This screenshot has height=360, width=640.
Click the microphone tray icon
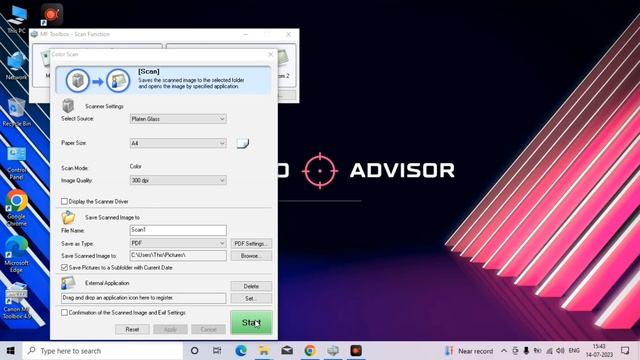pyautogui.click(x=526, y=351)
